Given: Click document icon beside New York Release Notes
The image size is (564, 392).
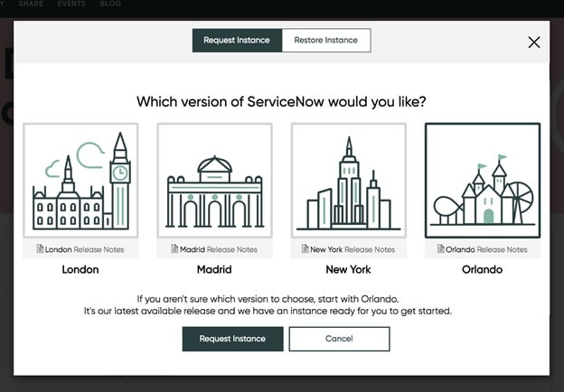Looking at the screenshot, I should click(x=305, y=248).
